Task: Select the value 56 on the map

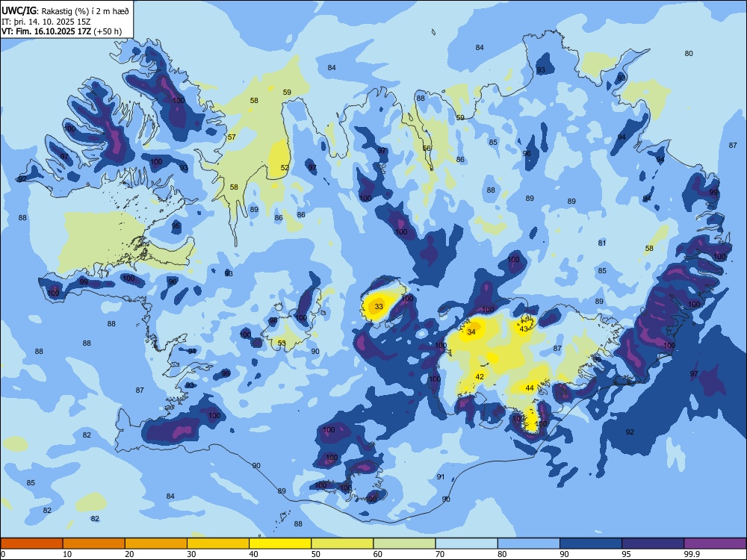Action: point(427,148)
